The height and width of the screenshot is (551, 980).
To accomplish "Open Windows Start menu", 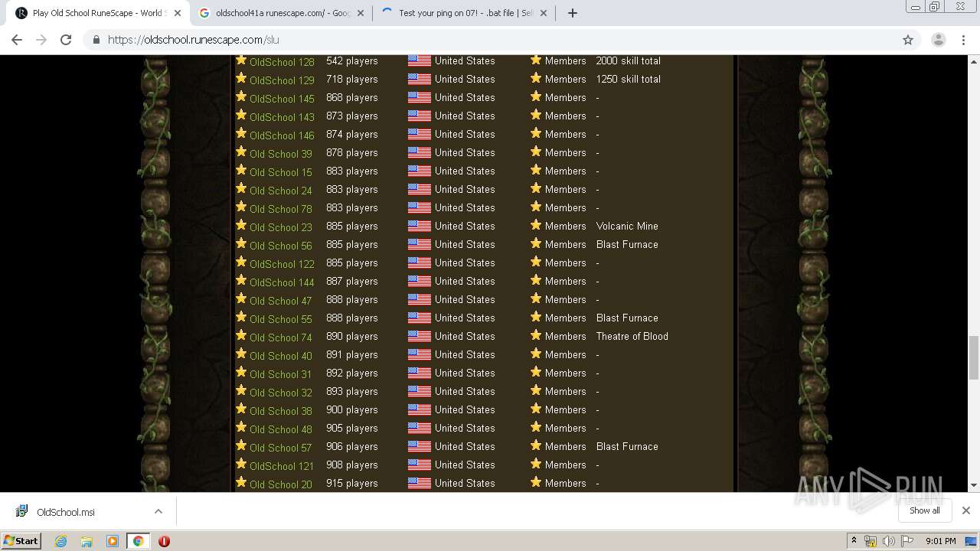I will click(x=21, y=540).
